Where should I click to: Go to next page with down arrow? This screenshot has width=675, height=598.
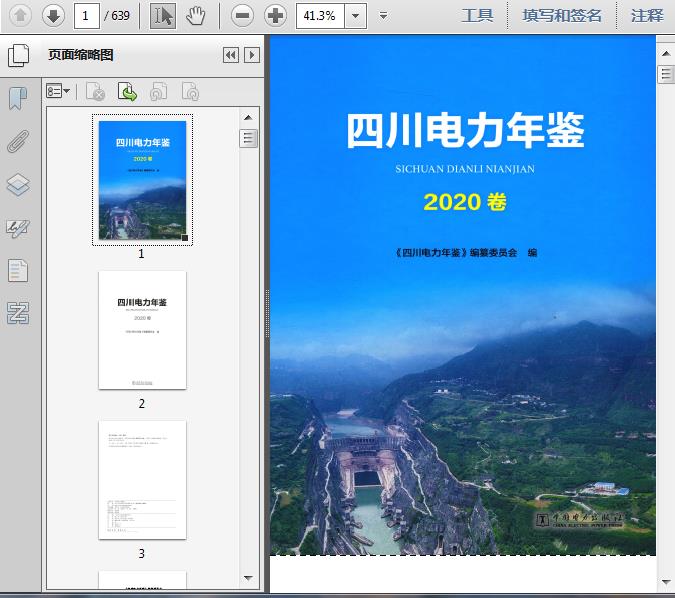point(53,16)
